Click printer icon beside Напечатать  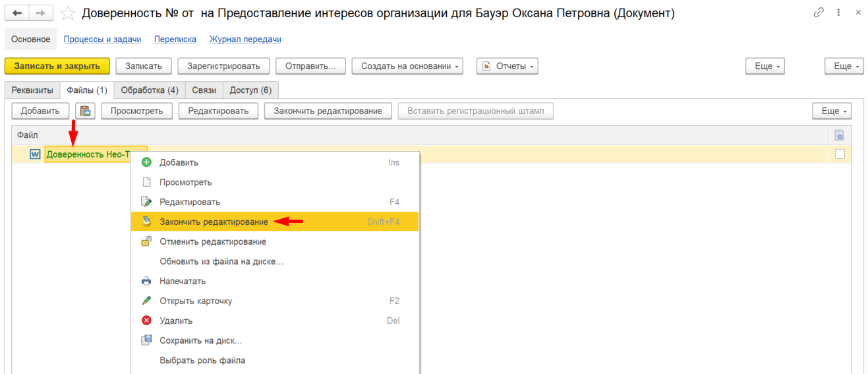pos(147,281)
